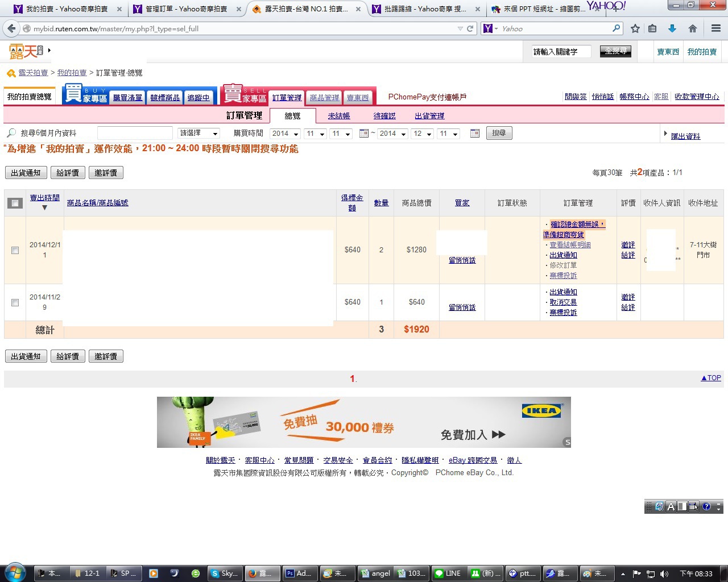Click the 匯出資料 link
The width and height of the screenshot is (728, 582).
686,136
